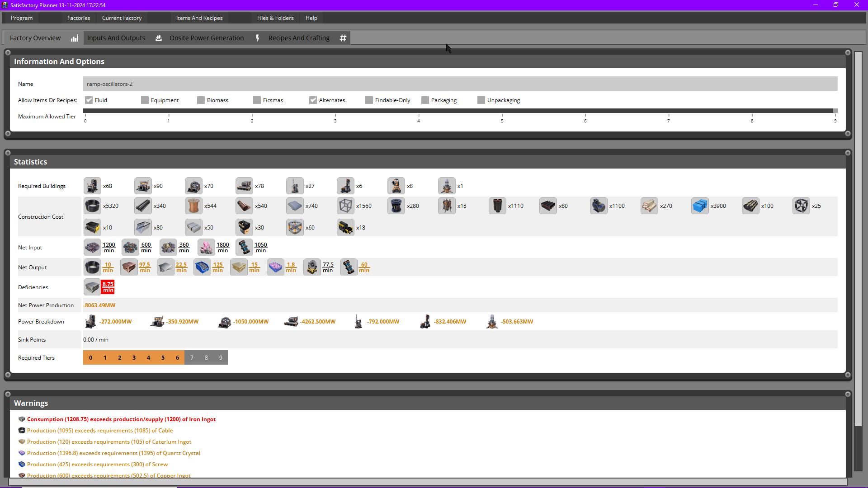This screenshot has width=868, height=488.
Task: Click the red Iron Plate deficiency icon
Action: pyautogui.click(x=92, y=287)
